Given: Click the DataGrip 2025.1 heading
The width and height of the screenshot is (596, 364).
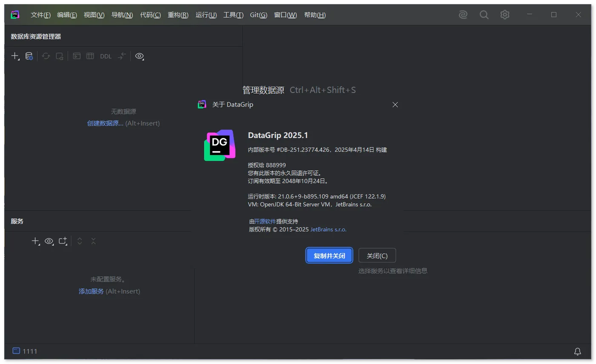Looking at the screenshot, I should point(278,135).
